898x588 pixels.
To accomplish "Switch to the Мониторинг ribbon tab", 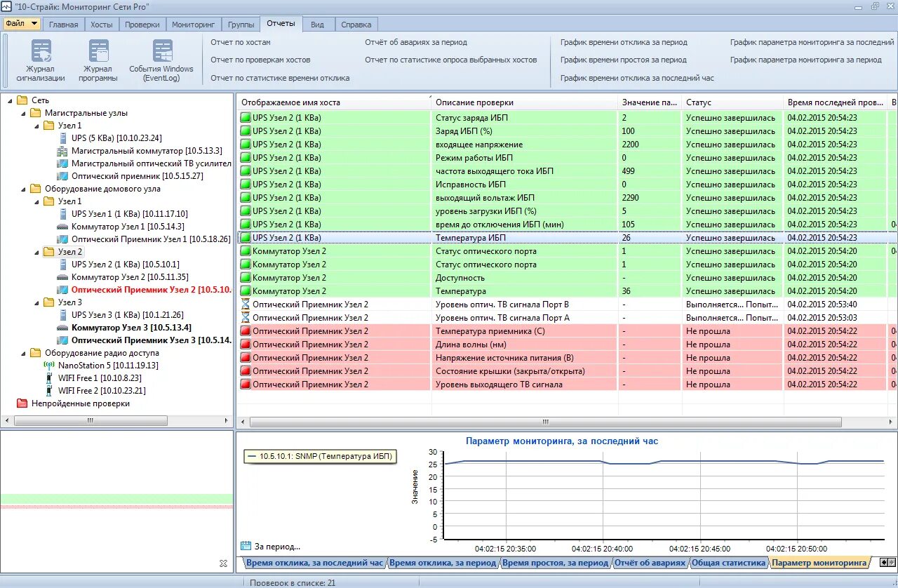I will pyautogui.click(x=193, y=25).
